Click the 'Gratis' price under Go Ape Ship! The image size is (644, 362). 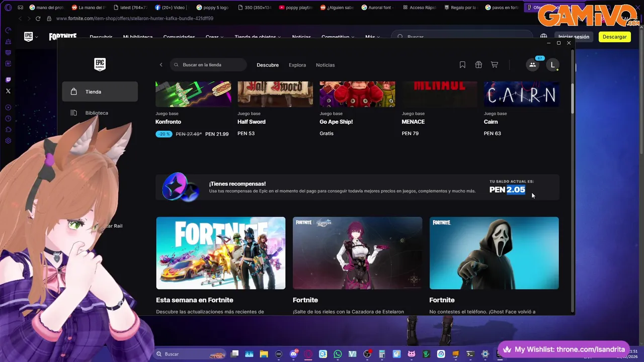point(327,133)
